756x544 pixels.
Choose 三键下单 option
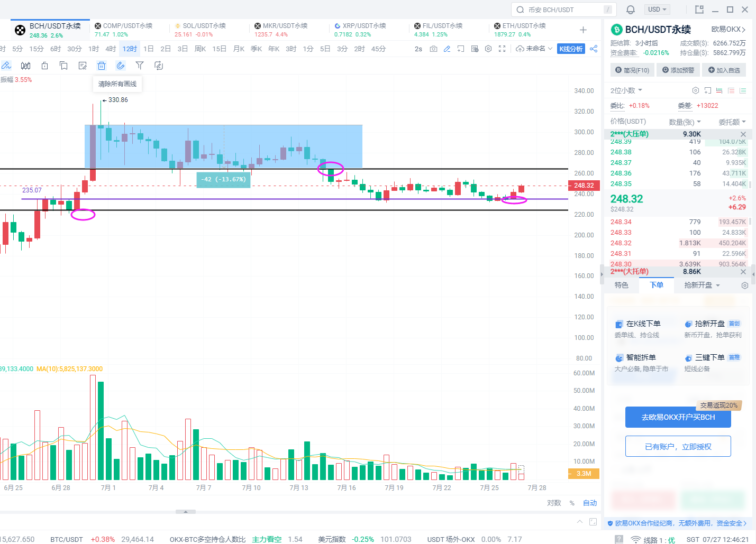point(712,363)
